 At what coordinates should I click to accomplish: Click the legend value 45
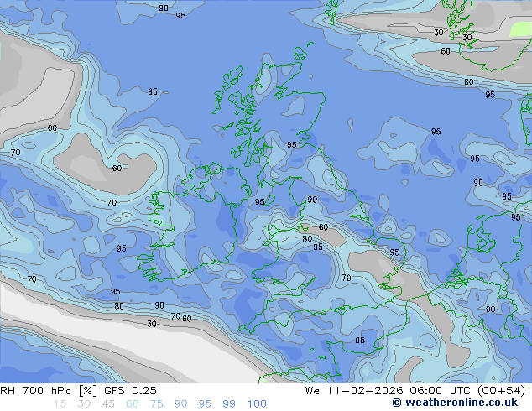(108, 404)
